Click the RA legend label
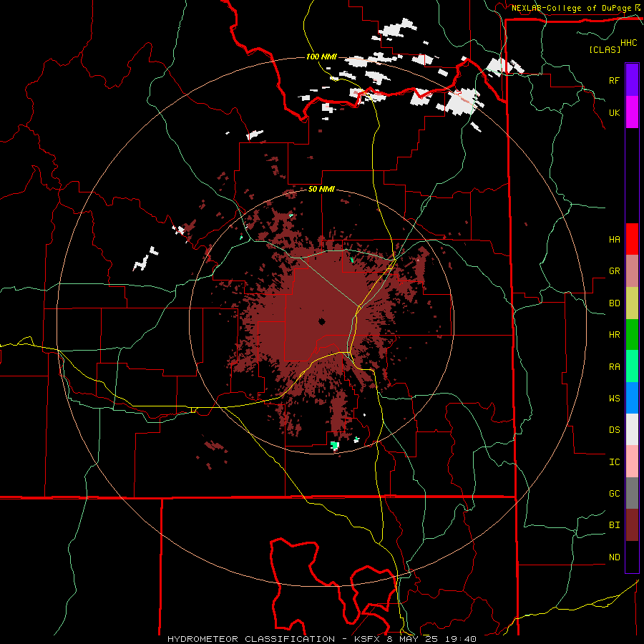644x644 pixels. (x=614, y=367)
